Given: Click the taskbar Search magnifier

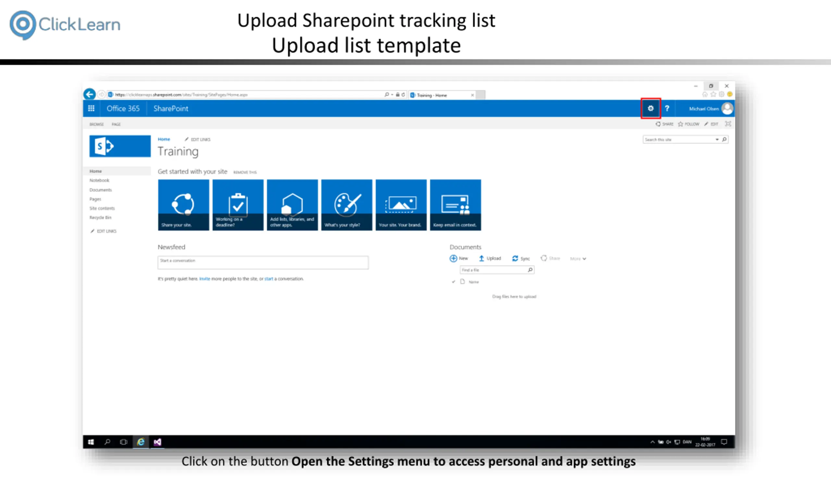Looking at the screenshot, I should click(x=107, y=442).
